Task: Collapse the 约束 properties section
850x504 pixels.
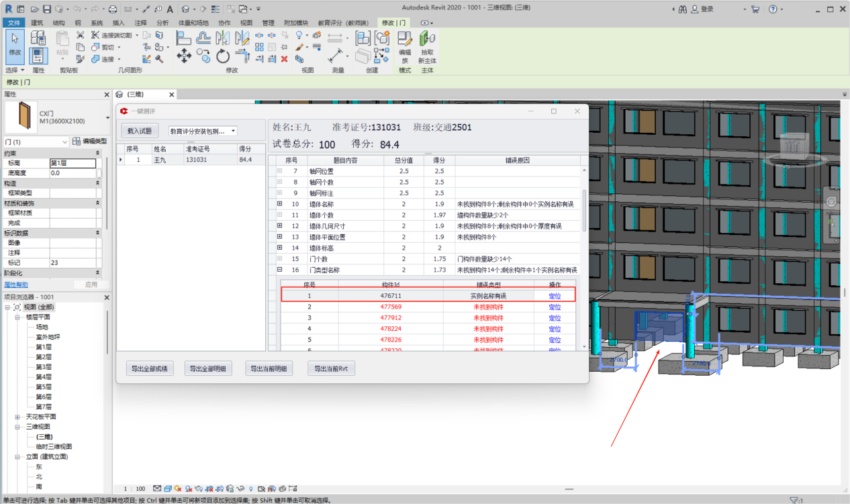Action: coord(99,154)
